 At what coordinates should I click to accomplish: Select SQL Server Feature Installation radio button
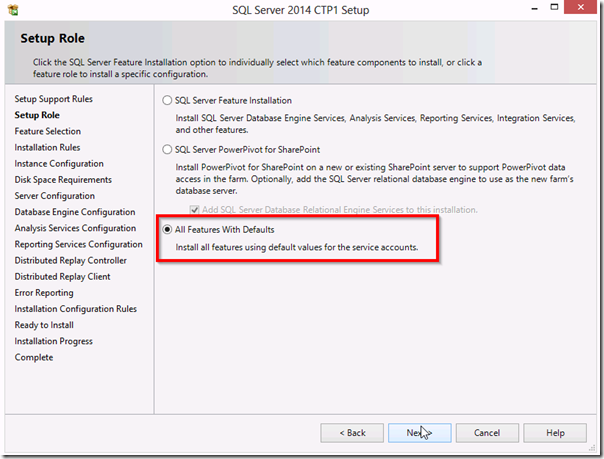pos(167,101)
